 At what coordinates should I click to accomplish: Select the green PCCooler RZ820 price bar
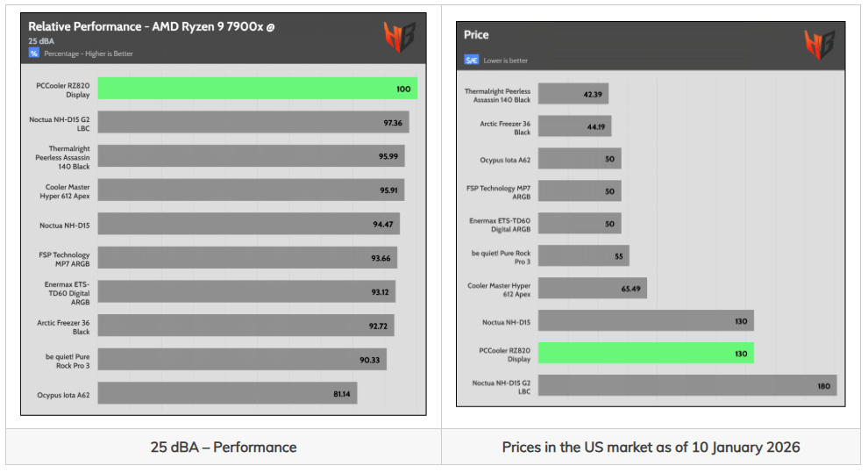coord(645,354)
